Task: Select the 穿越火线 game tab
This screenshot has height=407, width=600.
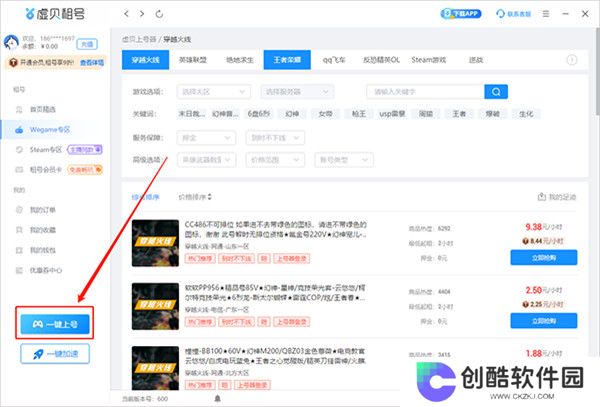Action: point(145,60)
